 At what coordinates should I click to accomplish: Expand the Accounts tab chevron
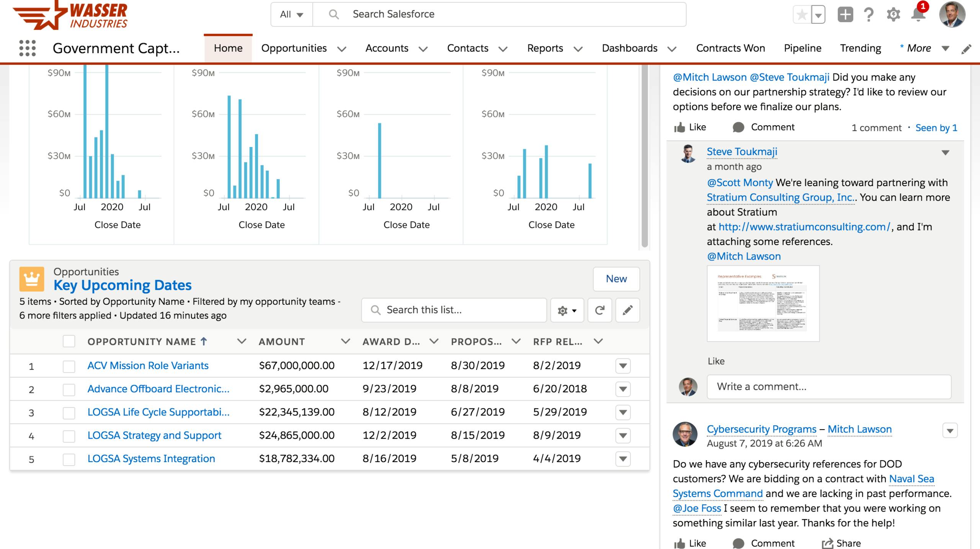coord(423,49)
